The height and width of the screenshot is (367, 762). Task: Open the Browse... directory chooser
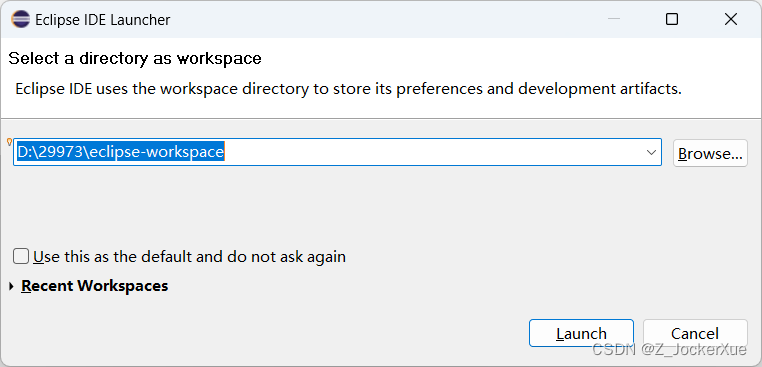pyautogui.click(x=710, y=153)
